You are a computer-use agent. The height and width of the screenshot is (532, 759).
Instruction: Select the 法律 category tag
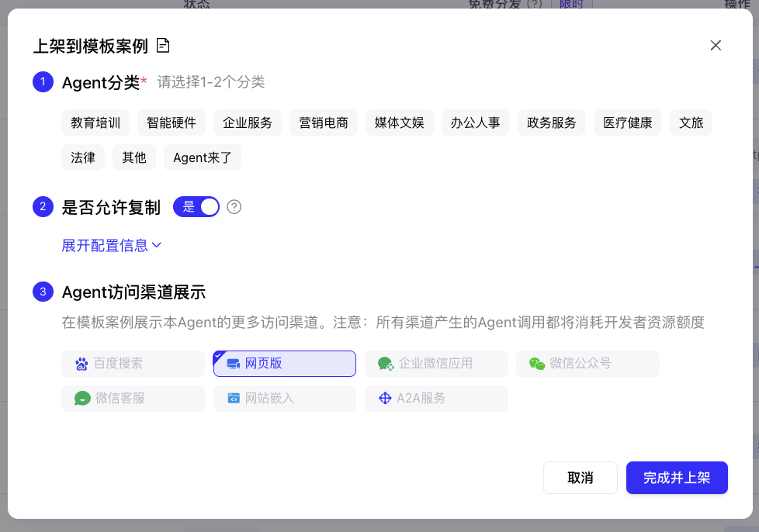pos(83,157)
